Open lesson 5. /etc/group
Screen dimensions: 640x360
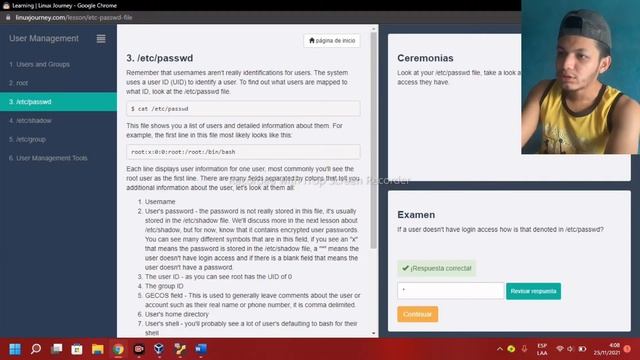coord(27,139)
